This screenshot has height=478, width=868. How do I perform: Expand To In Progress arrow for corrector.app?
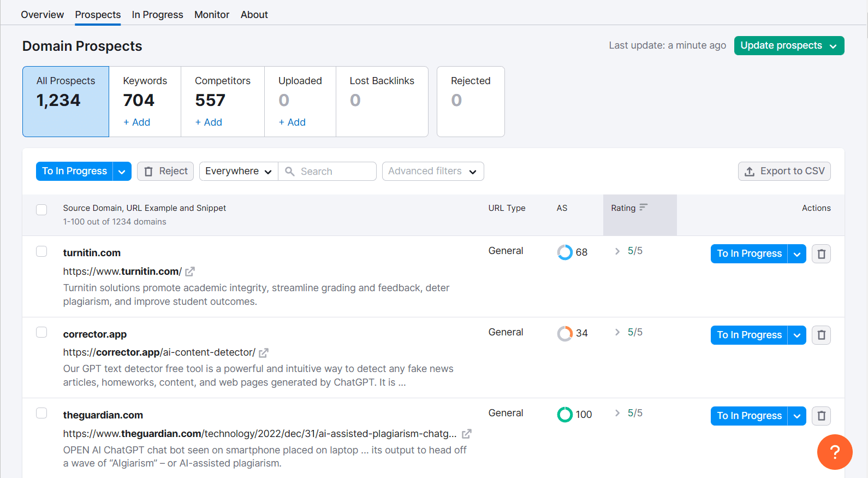pos(797,335)
